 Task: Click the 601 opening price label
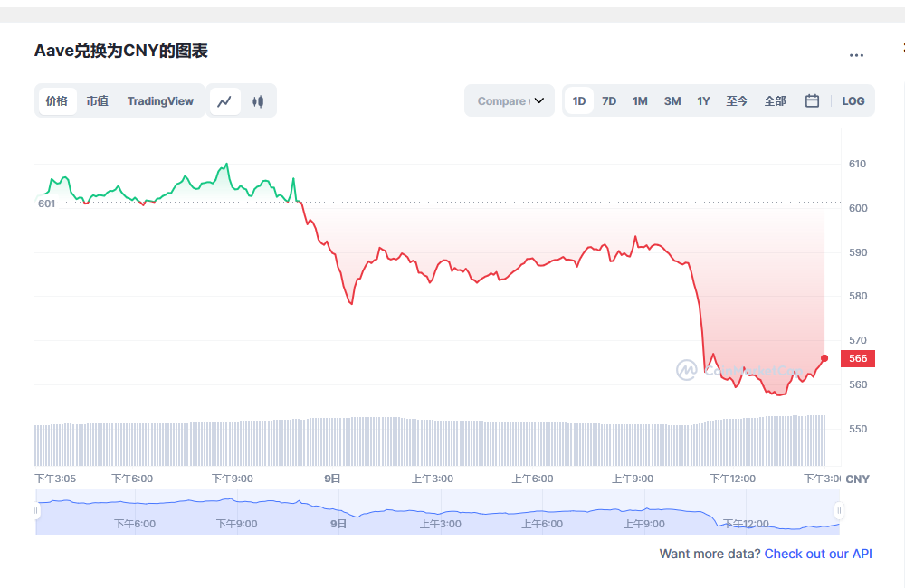47,204
